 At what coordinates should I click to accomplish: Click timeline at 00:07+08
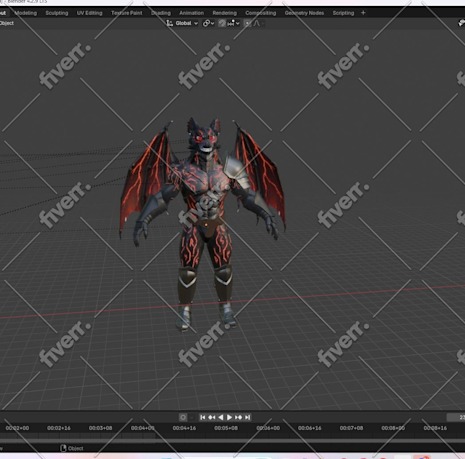[x=351, y=428]
